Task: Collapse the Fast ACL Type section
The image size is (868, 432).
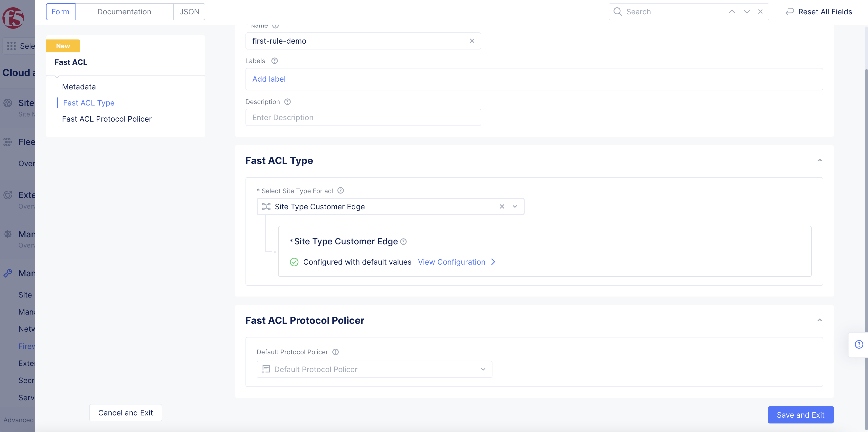Action: 820,160
